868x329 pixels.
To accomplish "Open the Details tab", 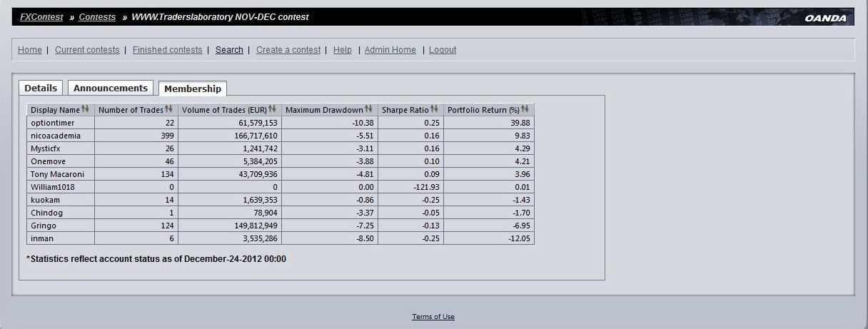I will [41, 88].
